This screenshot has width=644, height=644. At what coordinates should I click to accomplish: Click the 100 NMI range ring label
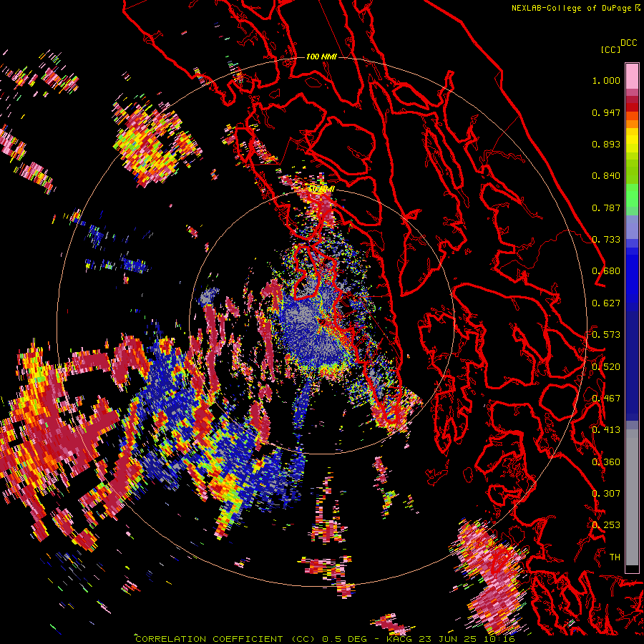coord(321,57)
